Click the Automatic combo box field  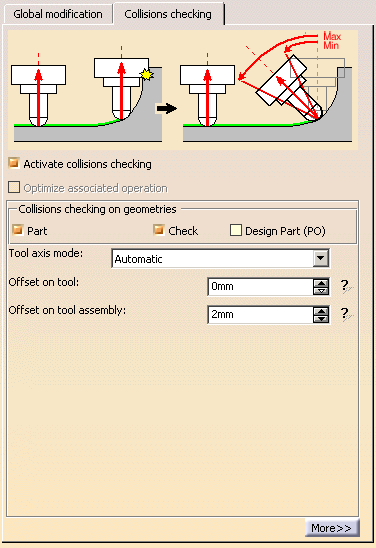[x=220, y=259]
